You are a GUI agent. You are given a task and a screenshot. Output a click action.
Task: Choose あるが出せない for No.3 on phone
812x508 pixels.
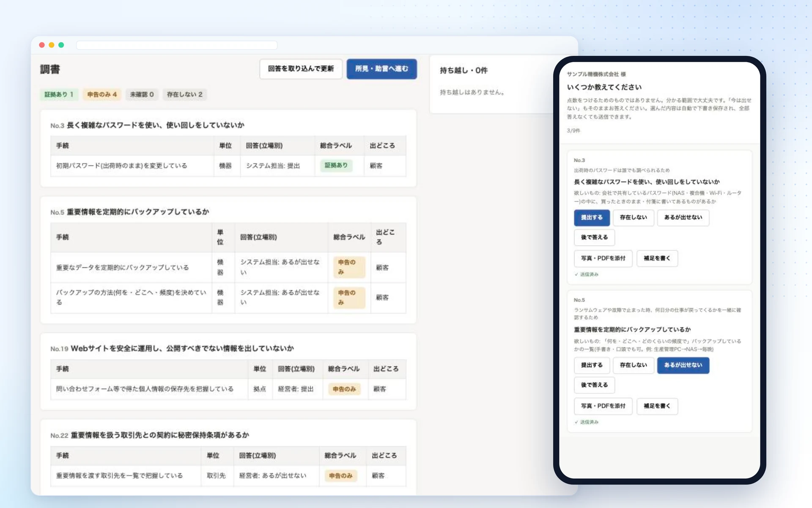coord(683,218)
